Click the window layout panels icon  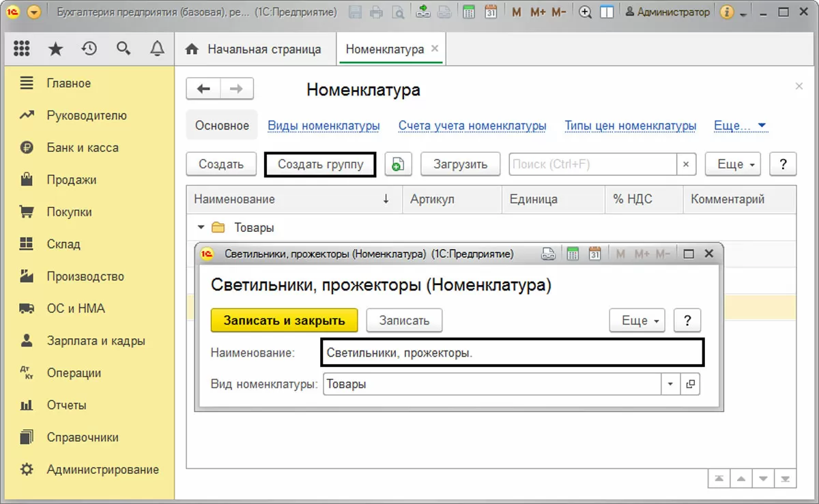606,12
